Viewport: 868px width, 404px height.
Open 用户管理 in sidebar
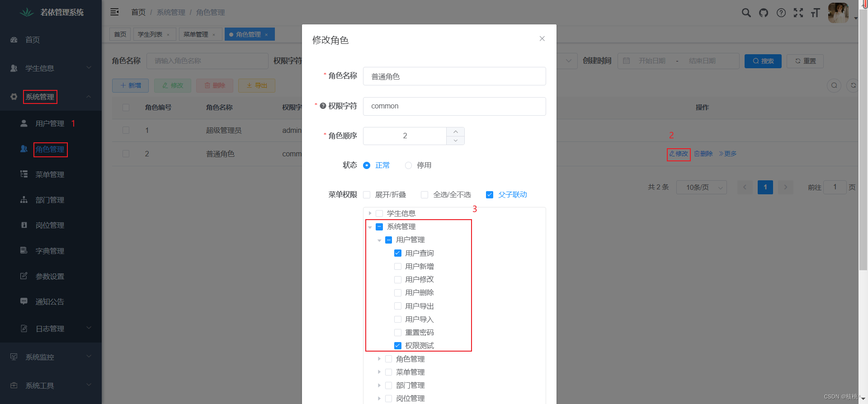51,123
